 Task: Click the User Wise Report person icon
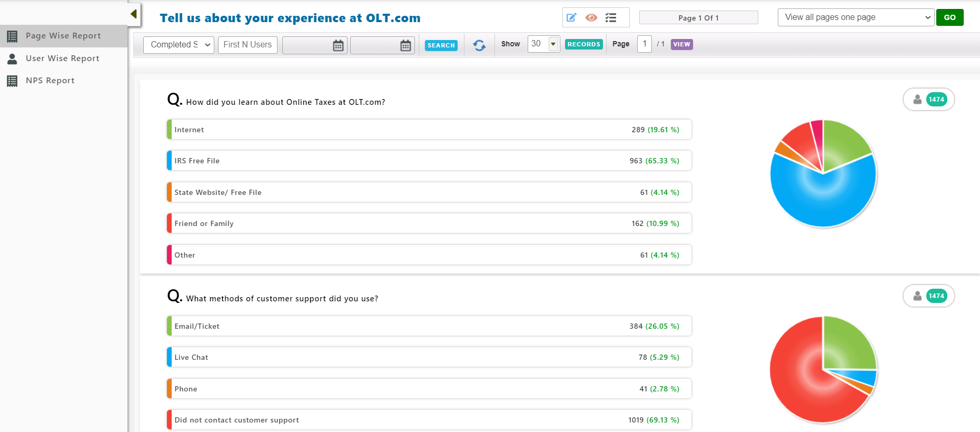[x=12, y=58]
